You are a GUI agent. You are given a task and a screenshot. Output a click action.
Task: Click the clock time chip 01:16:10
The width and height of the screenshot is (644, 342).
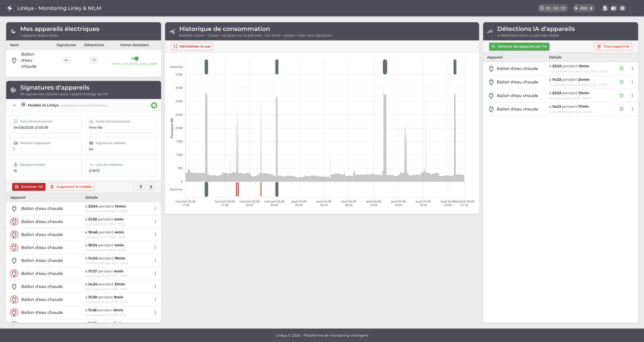553,8
